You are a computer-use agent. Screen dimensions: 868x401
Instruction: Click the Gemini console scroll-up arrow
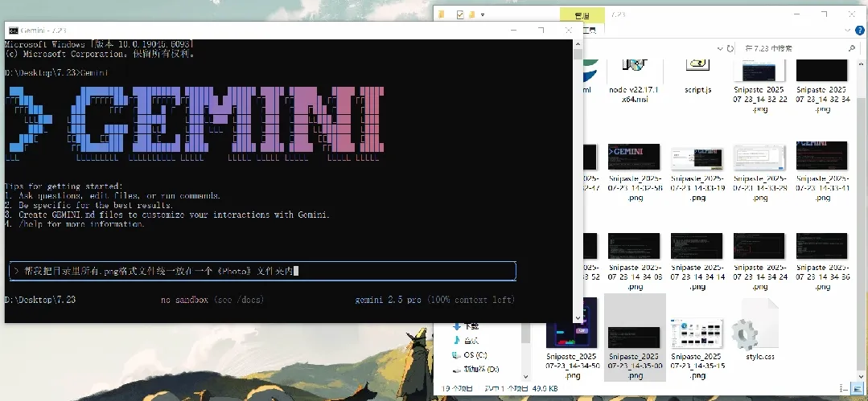coord(578,44)
